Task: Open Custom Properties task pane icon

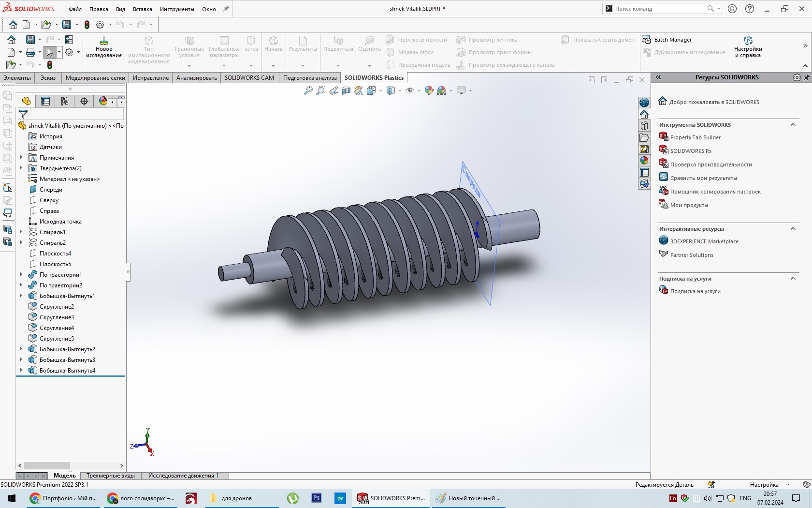Action: point(644,172)
